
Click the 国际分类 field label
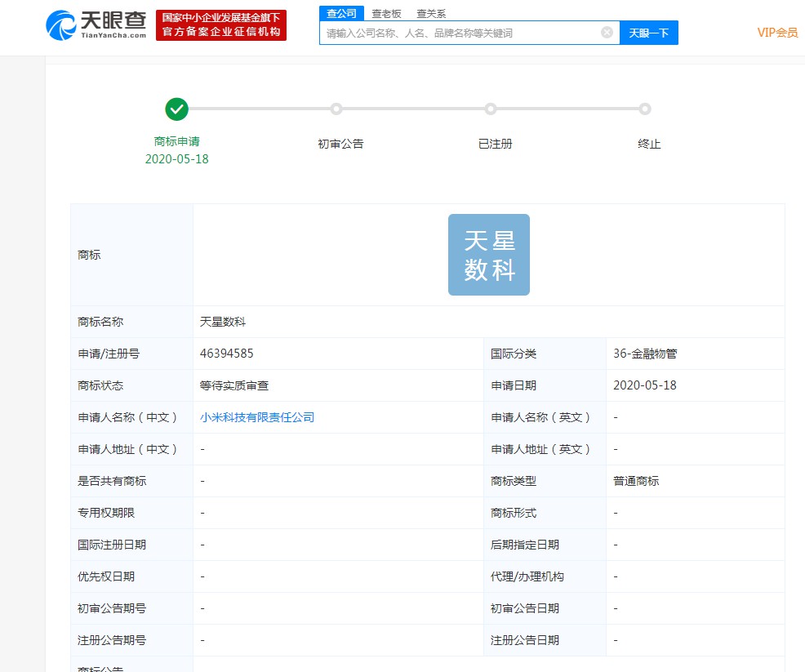(x=514, y=354)
